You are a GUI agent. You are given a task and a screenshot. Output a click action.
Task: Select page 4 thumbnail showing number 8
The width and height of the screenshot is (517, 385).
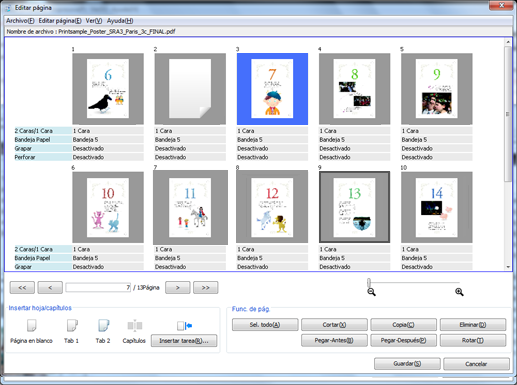pyautogui.click(x=354, y=89)
